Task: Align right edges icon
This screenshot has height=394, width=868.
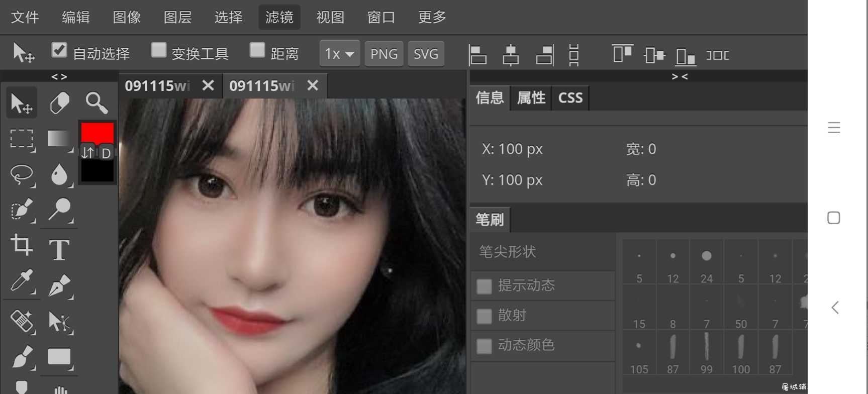Action: [545, 55]
